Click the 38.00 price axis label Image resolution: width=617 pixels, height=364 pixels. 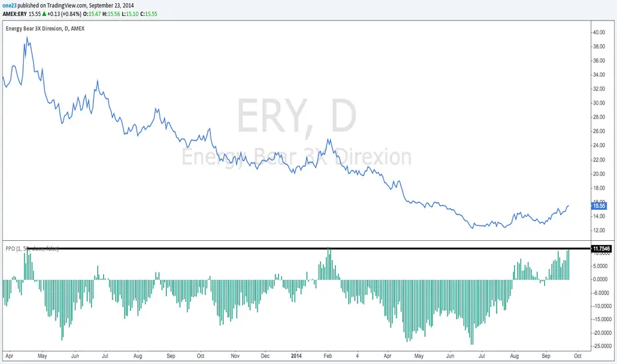coord(599,46)
